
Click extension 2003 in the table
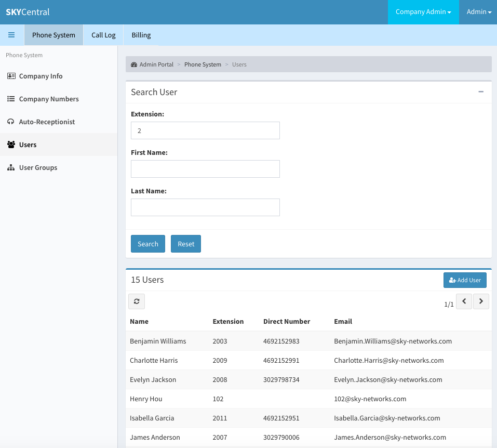pos(220,341)
